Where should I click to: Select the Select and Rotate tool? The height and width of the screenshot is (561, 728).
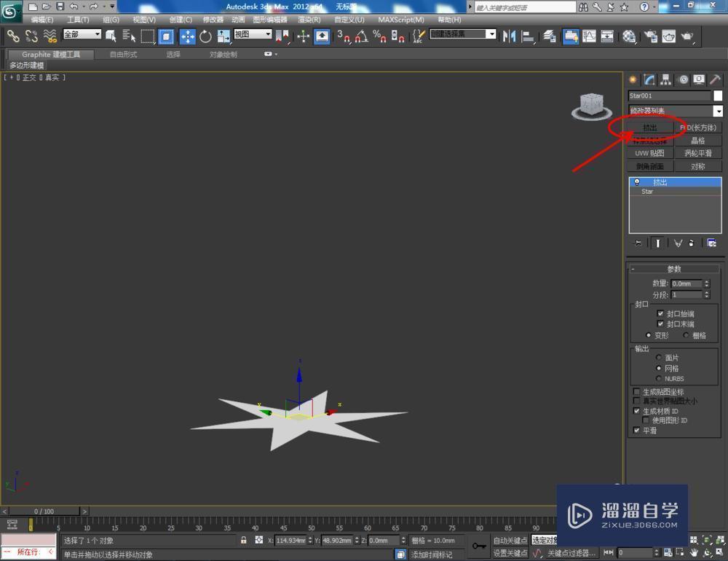click(x=206, y=36)
